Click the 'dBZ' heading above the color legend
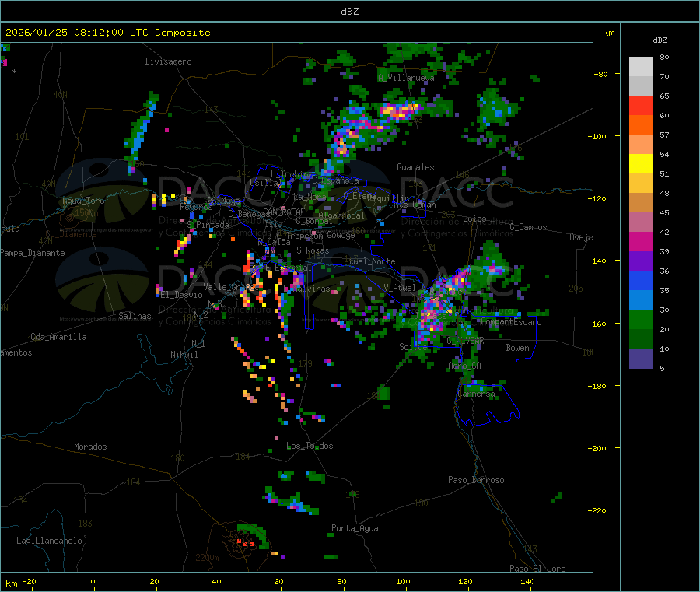The image size is (700, 592). click(x=660, y=40)
